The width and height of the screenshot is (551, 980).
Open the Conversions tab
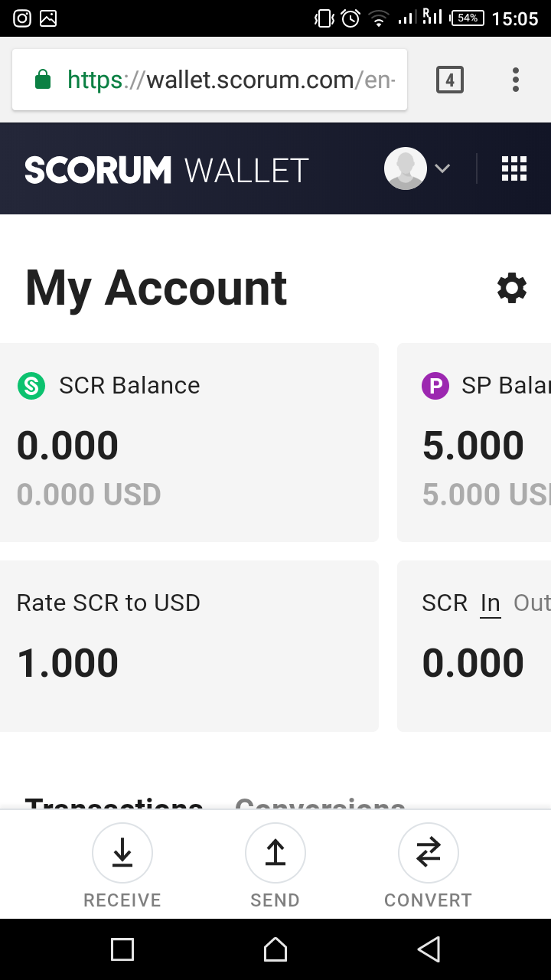320,804
